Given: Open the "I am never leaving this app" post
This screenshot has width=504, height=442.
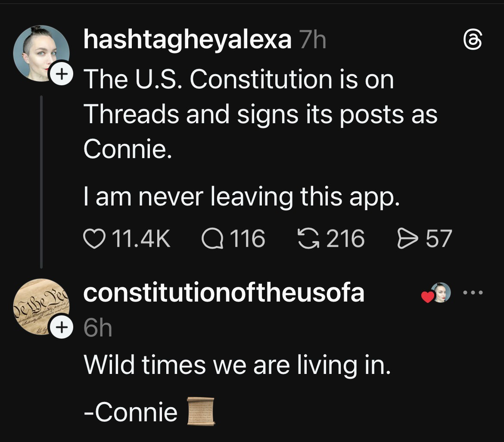Looking at the screenshot, I should coord(241,196).
